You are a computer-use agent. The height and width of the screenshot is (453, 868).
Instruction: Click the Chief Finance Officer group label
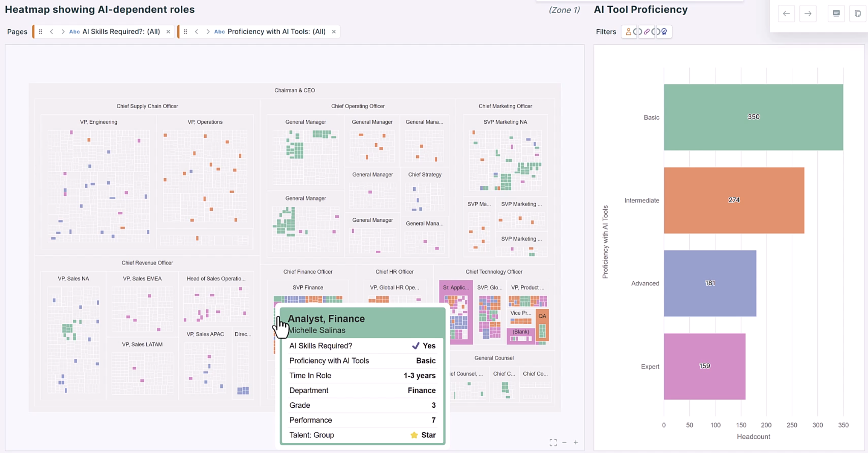308,272
